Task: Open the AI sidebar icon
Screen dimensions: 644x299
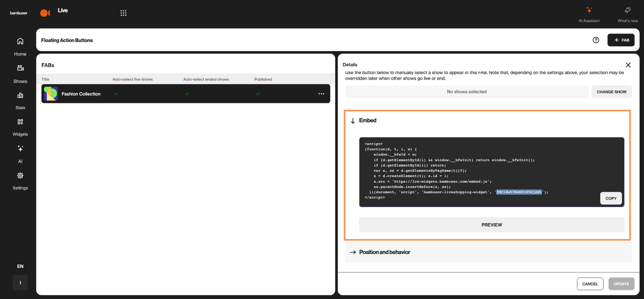Action: point(20,148)
